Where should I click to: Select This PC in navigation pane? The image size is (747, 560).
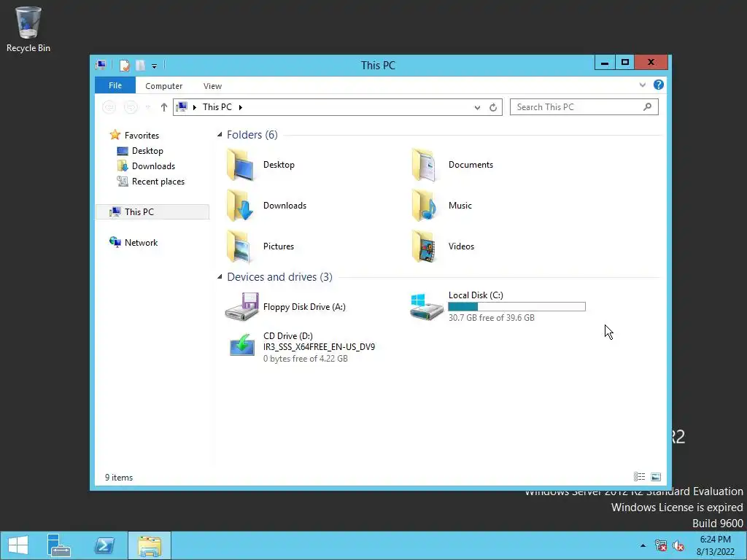(152, 212)
